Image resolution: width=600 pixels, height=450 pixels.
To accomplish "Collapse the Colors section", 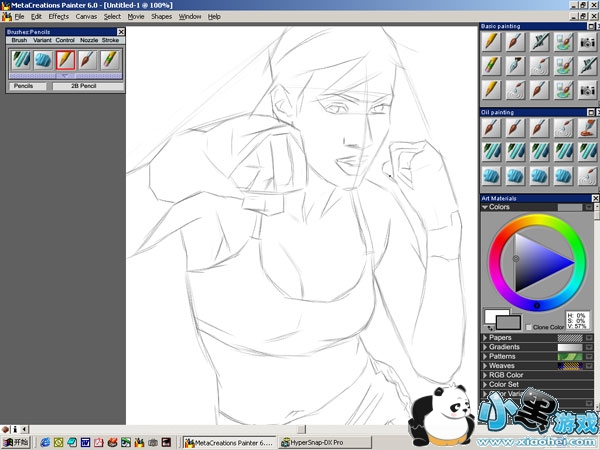I will coord(486,208).
